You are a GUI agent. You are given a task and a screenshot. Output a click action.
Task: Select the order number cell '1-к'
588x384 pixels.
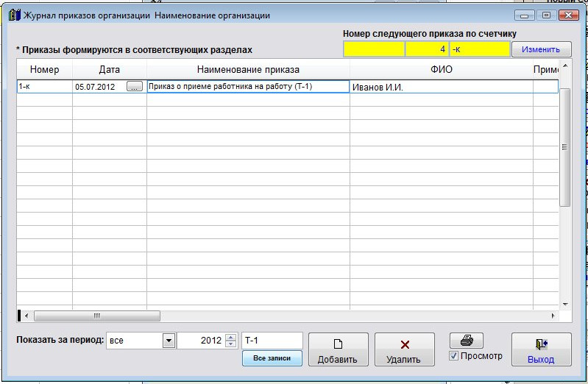(45, 87)
